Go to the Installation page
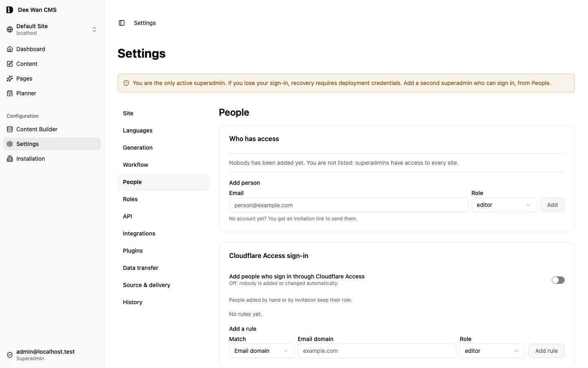 click(x=52, y=159)
